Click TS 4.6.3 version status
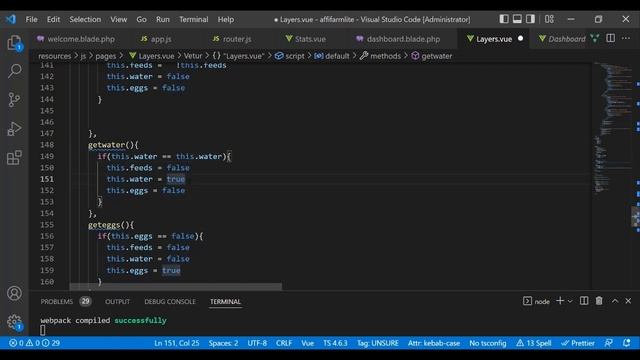The height and width of the screenshot is (360, 640). pyautogui.click(x=335, y=343)
